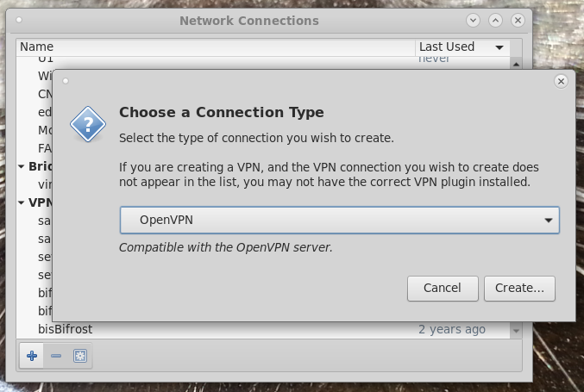Remove selected connection using minus icon
This screenshot has width=584, height=392.
coord(56,356)
